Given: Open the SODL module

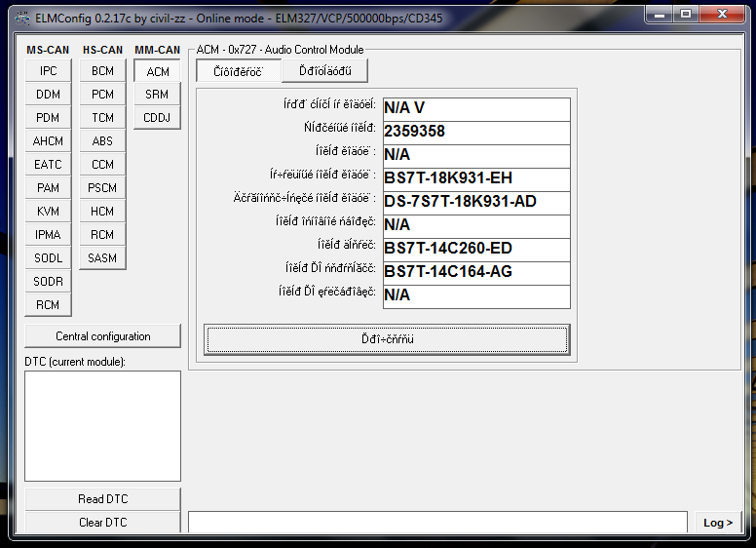Looking at the screenshot, I should pyautogui.click(x=48, y=258).
